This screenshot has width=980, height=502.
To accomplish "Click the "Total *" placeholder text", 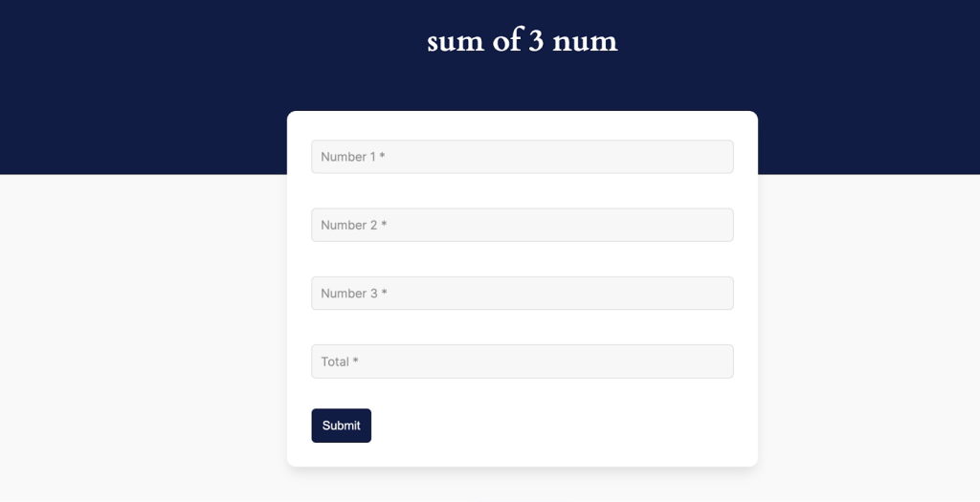I will coord(339,361).
